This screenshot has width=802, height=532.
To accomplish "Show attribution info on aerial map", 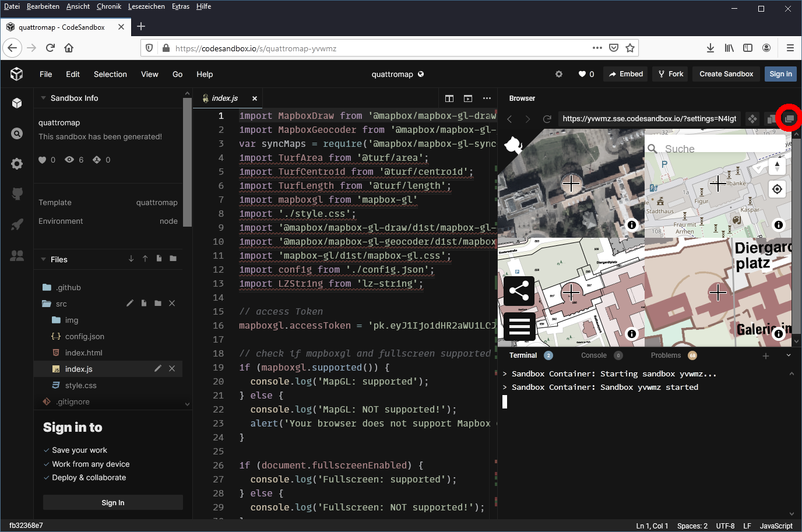I will [x=631, y=225].
